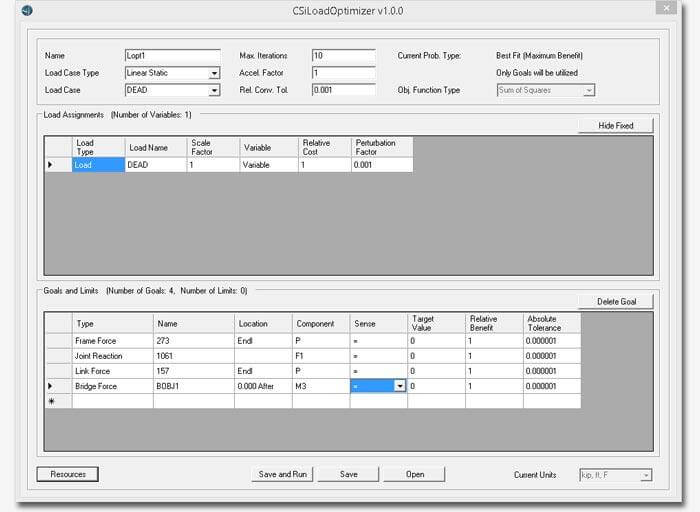
Task: Click the Resources button
Action: tap(67, 474)
